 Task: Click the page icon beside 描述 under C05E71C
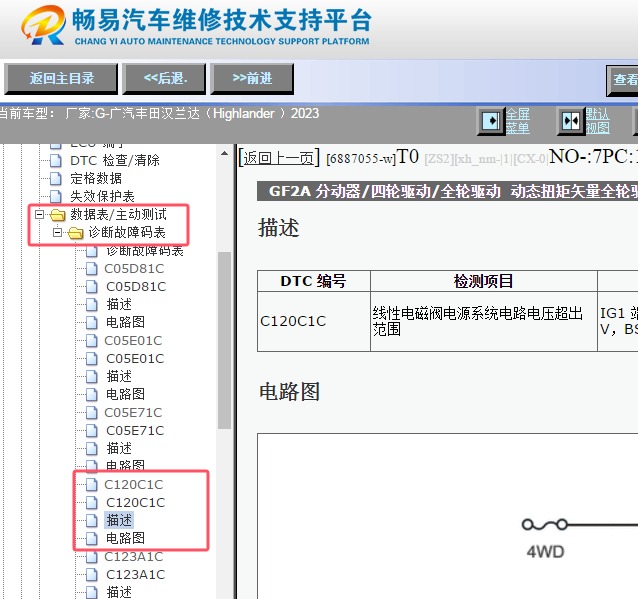92,449
